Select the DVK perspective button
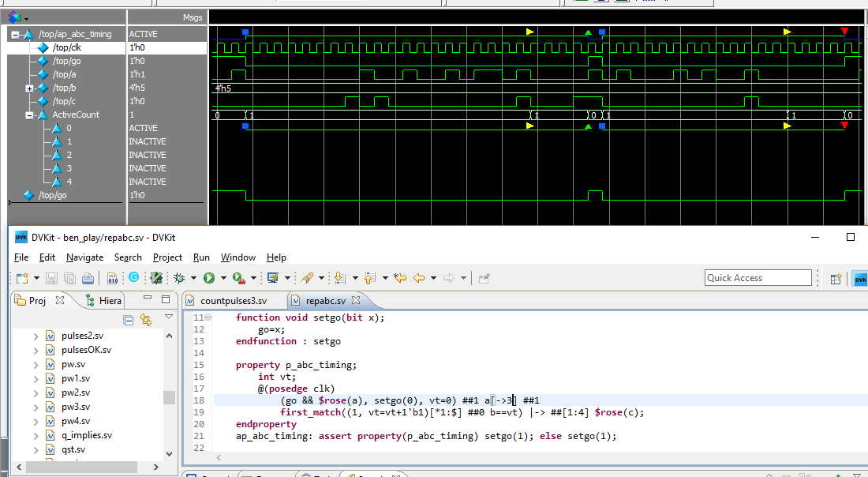This screenshot has width=868, height=477. (x=860, y=279)
